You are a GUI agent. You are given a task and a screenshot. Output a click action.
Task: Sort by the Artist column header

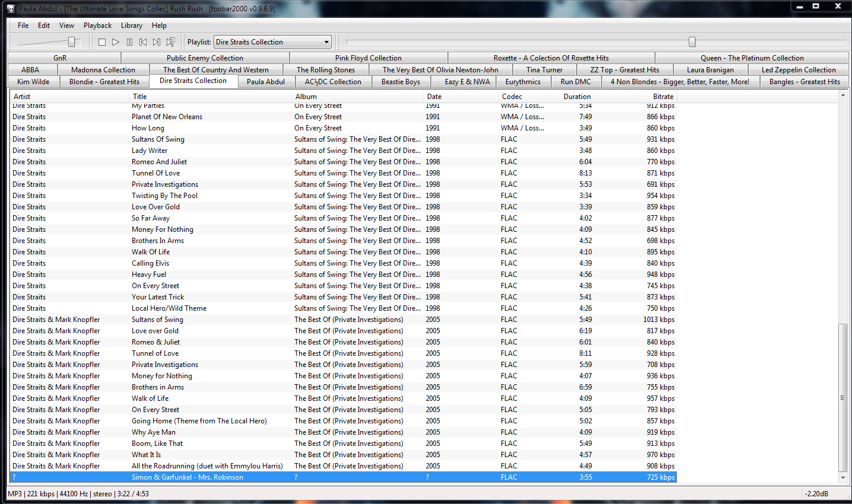pyautogui.click(x=69, y=97)
